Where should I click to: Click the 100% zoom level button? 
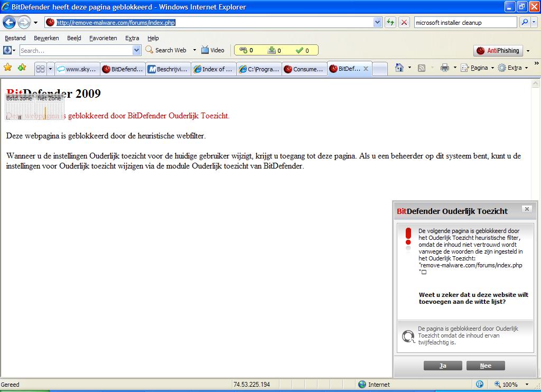[x=506, y=385]
